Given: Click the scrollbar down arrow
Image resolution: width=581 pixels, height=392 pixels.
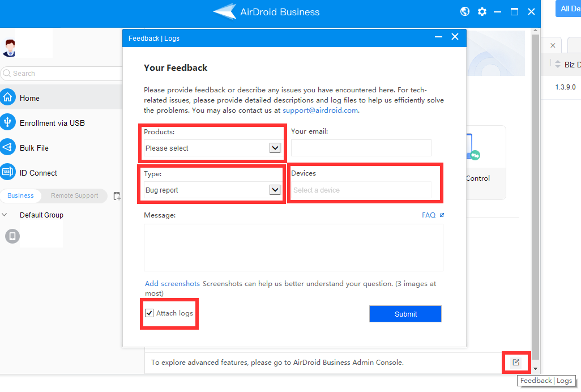Looking at the screenshot, I should [x=536, y=369].
